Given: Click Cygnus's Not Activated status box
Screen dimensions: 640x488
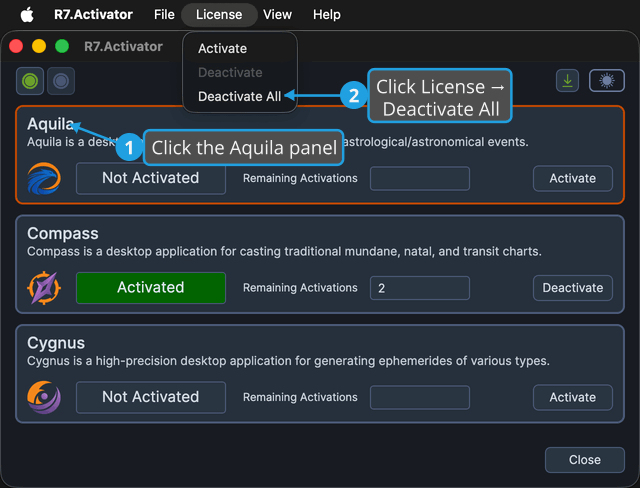Looking at the screenshot, I should [151, 397].
